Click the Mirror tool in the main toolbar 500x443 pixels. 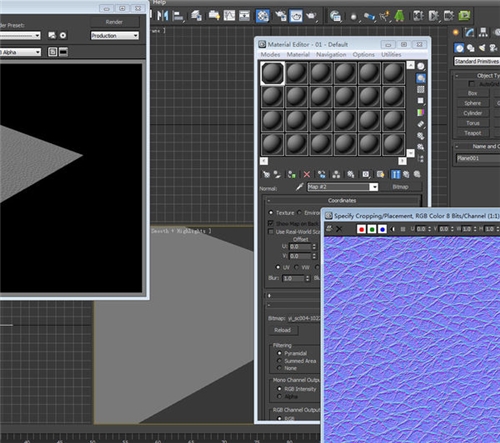(163, 15)
